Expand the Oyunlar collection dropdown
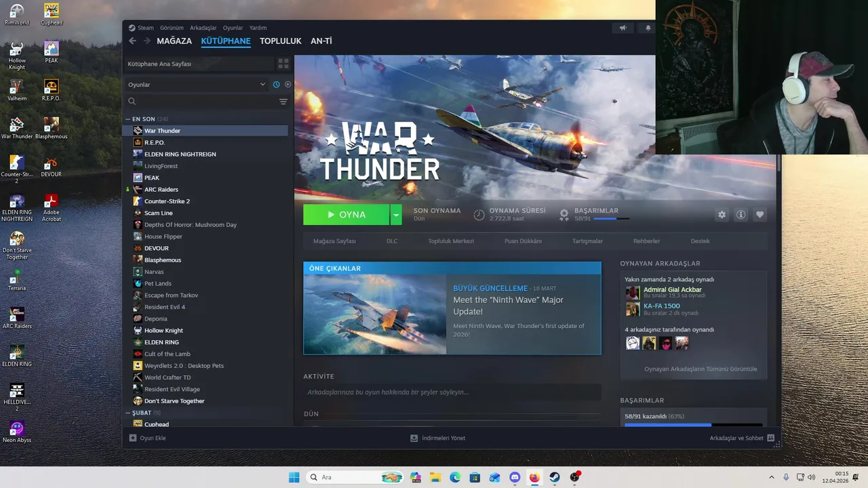This screenshot has width=868, height=488. [x=263, y=85]
